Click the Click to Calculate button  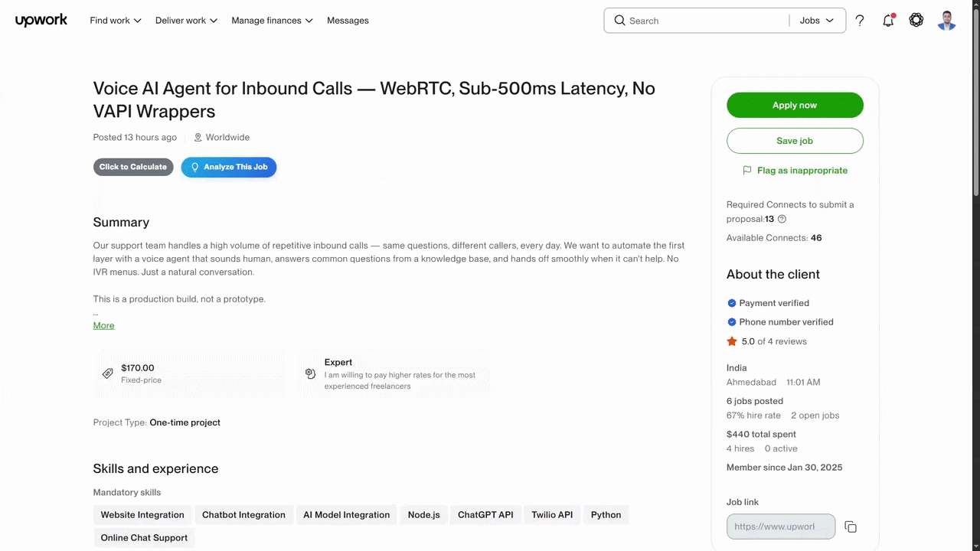[x=133, y=167]
